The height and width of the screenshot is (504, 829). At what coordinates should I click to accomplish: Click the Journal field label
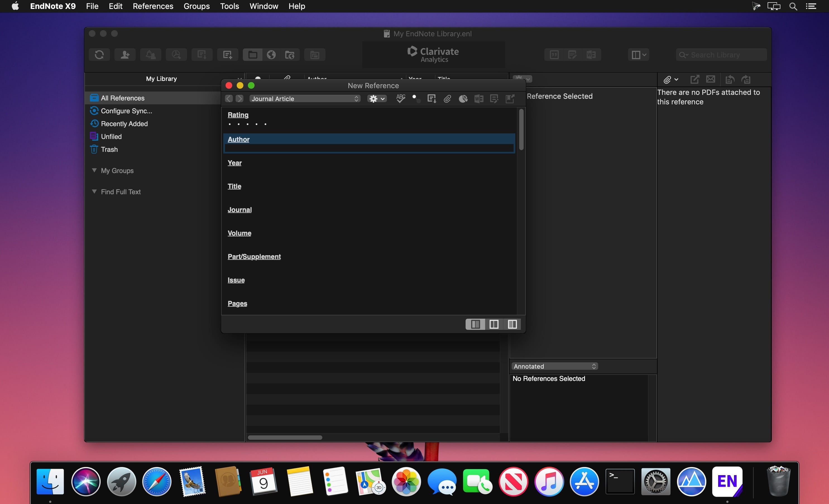pyautogui.click(x=239, y=210)
